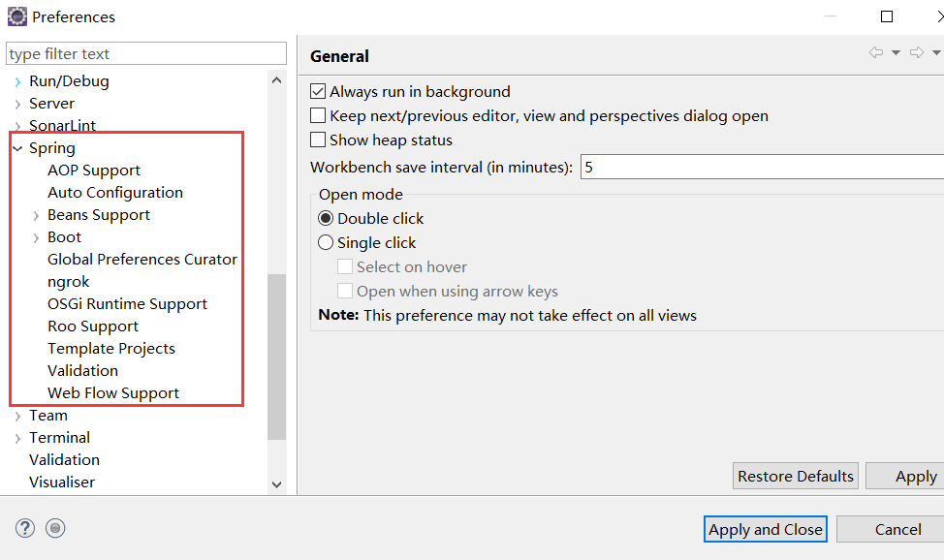944x560 pixels.
Task: Expand the Beans Support node
Action: point(36,215)
